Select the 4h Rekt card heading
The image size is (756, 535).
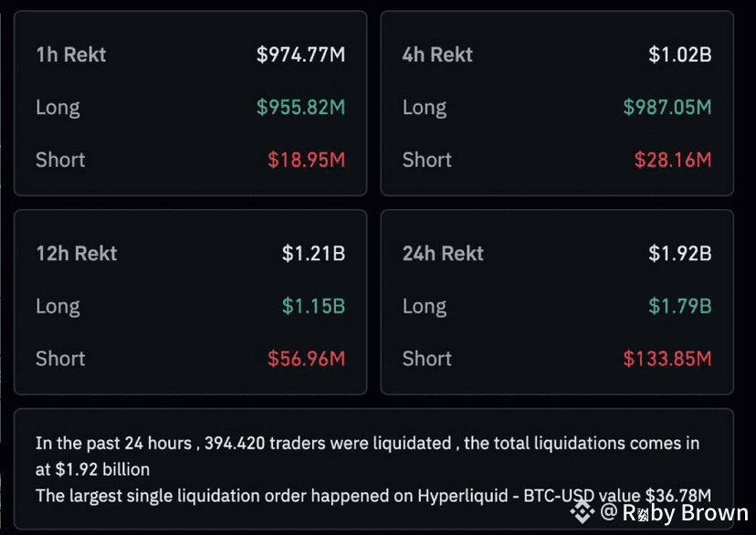click(437, 55)
